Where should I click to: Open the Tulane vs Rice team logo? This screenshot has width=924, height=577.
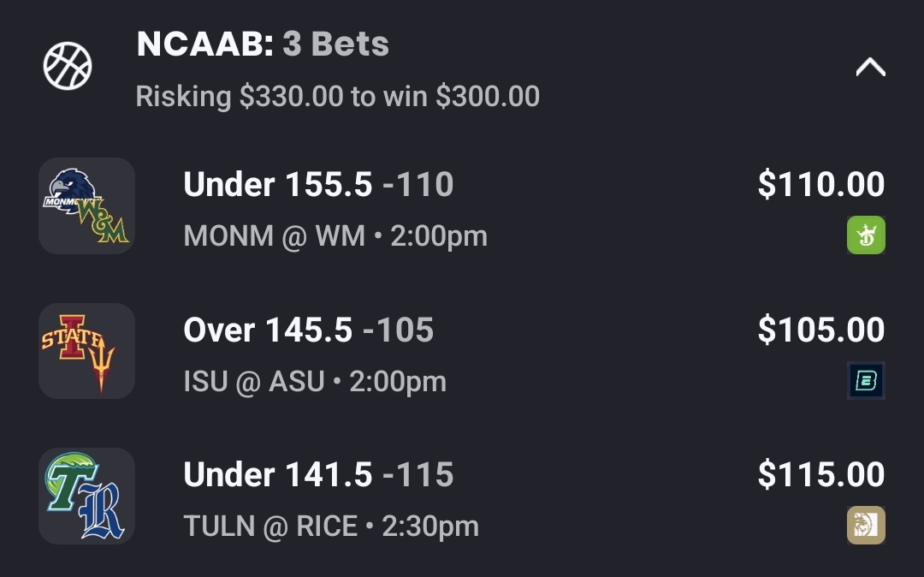tap(86, 496)
